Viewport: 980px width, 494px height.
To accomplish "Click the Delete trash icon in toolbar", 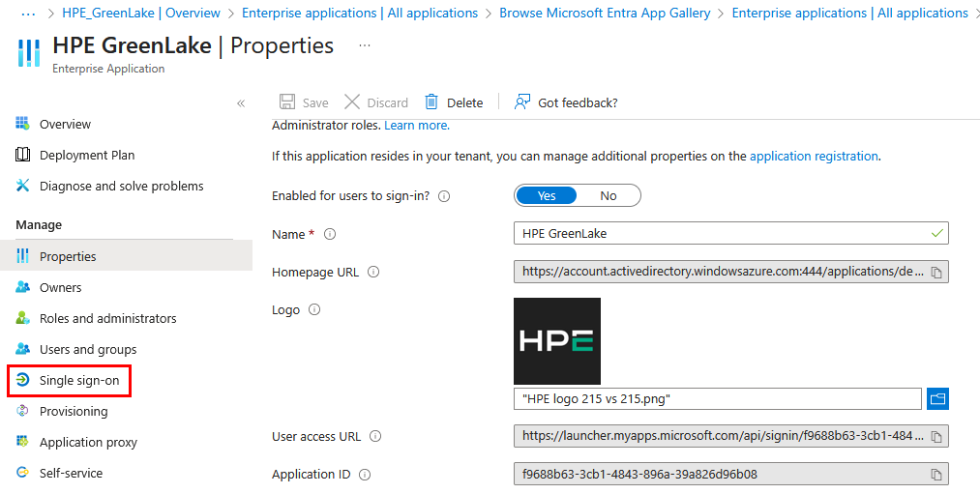I will click(432, 102).
